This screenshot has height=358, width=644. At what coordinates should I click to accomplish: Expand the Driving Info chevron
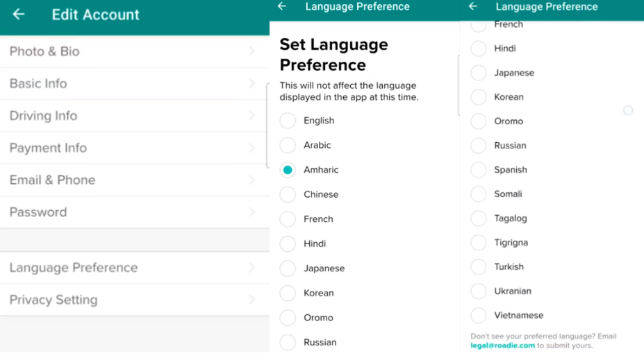(x=251, y=116)
